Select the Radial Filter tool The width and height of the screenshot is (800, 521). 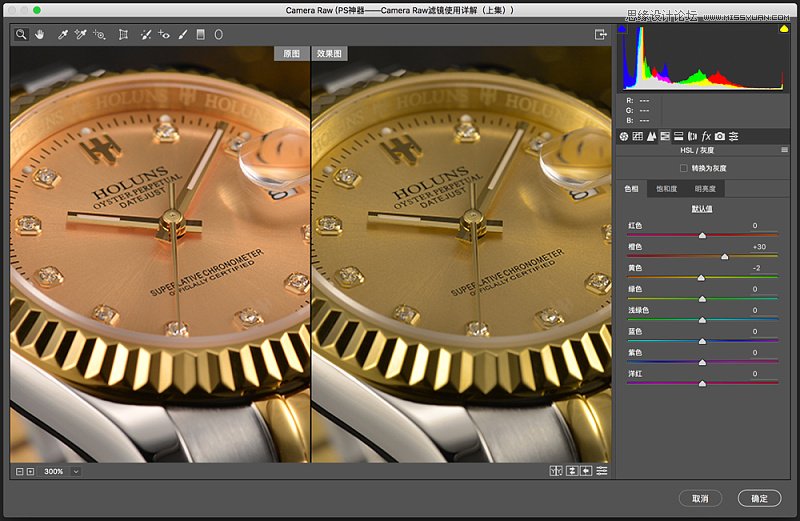218,35
